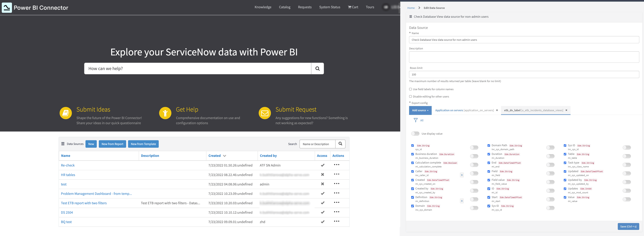Sort by Created using the column chevron

pos(224,156)
